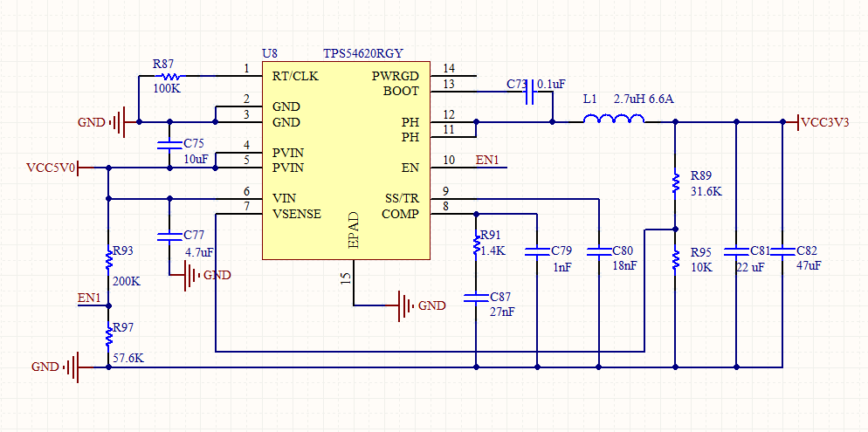Select the 10K value of R95
Image resolution: width=868 pixels, height=432 pixels.
[701, 267]
